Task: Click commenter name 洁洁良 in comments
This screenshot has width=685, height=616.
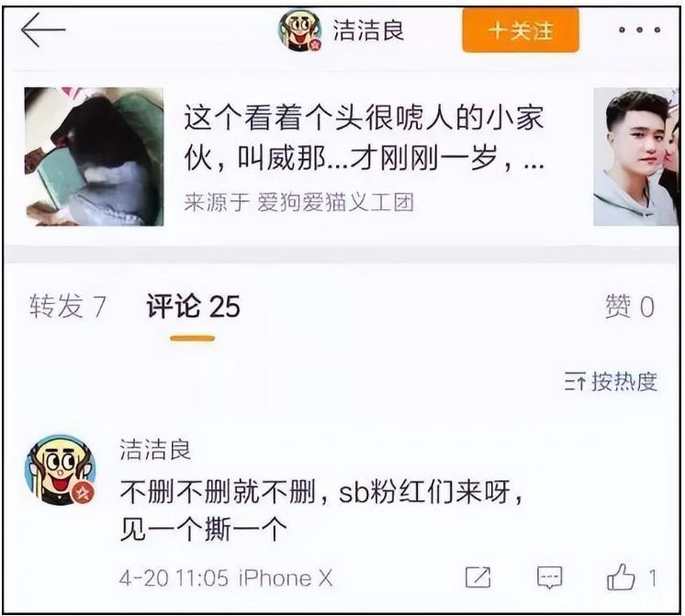Action: click(155, 450)
